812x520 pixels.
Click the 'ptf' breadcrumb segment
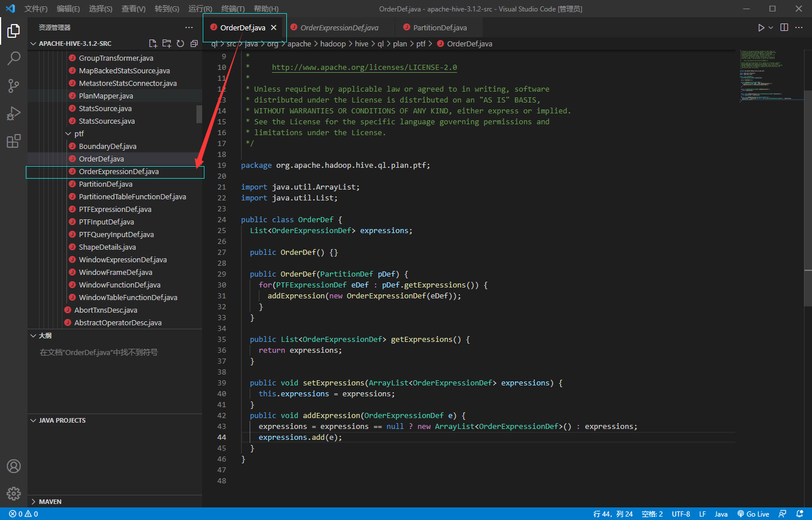(421, 44)
